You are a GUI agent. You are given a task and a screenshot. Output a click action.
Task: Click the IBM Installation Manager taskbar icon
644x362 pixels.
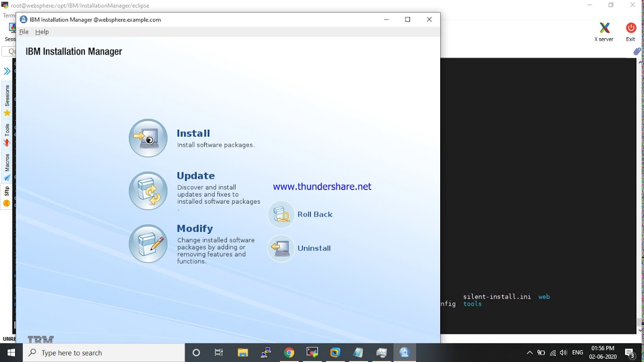(405, 352)
